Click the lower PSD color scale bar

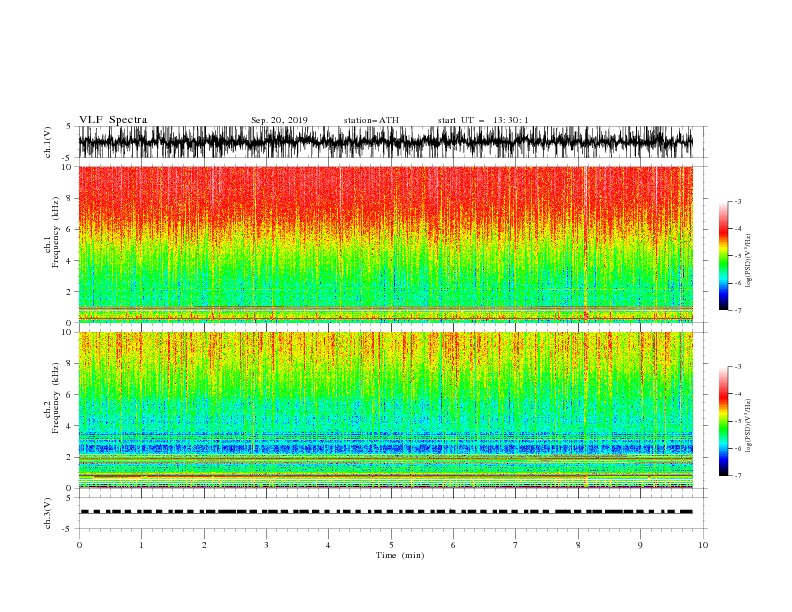[x=724, y=421]
